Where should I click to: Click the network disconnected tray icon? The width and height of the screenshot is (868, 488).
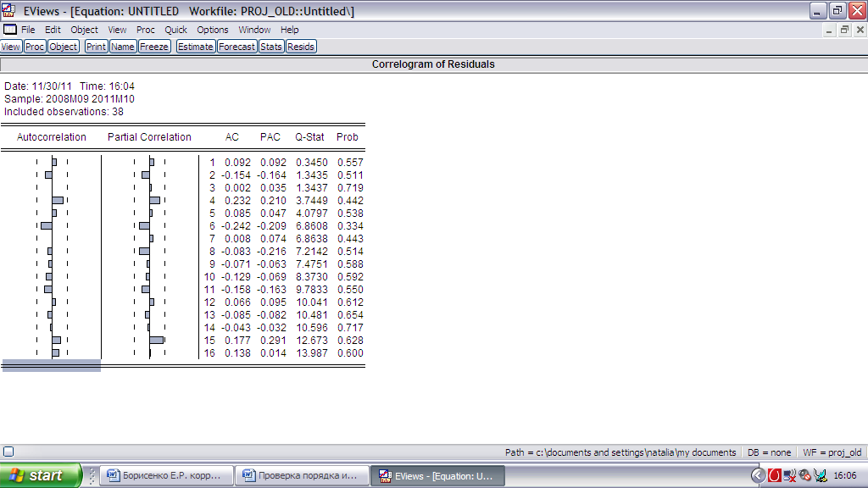790,475
